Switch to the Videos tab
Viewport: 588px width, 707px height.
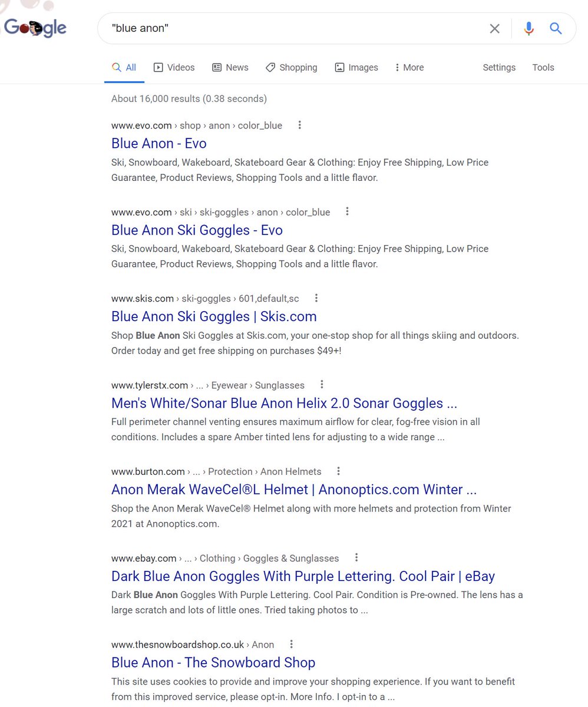[x=174, y=67]
